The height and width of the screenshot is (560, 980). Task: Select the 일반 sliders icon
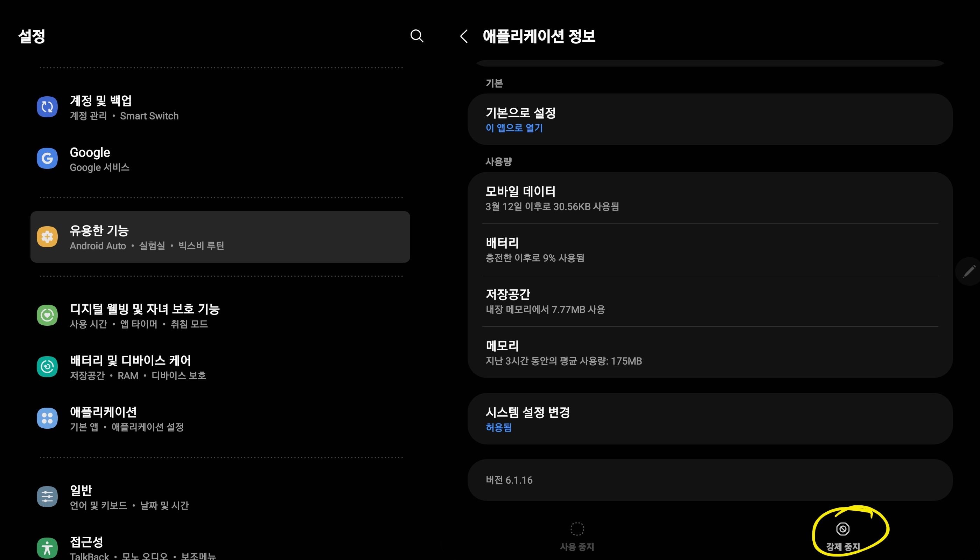click(47, 496)
